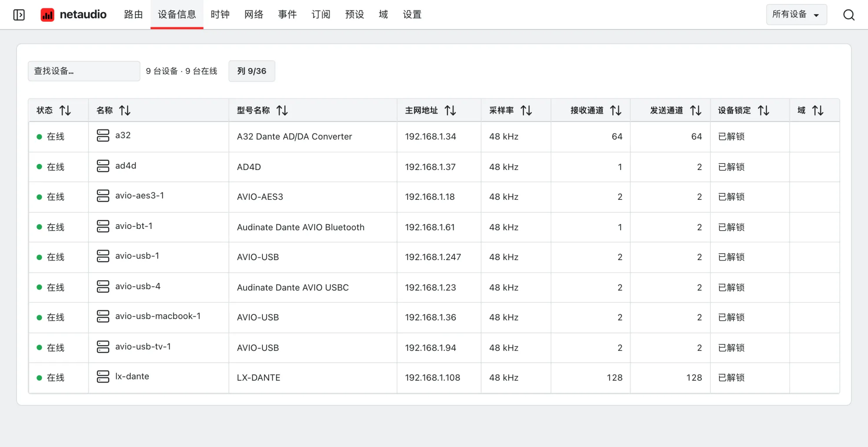Sort by 名称 column arrows
The height and width of the screenshot is (447, 868).
125,111
